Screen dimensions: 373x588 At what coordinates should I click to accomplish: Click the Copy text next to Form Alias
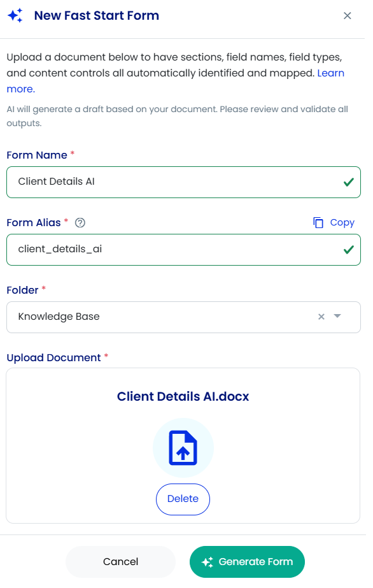pos(342,222)
